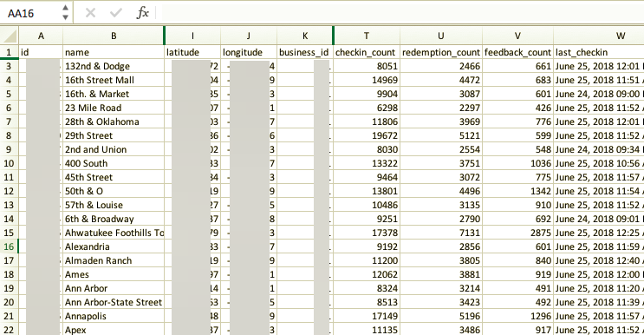The image size is (644, 335).
Task: Click last_checkin 'June 25, 2018 12:40' cell
Action: 599,260
